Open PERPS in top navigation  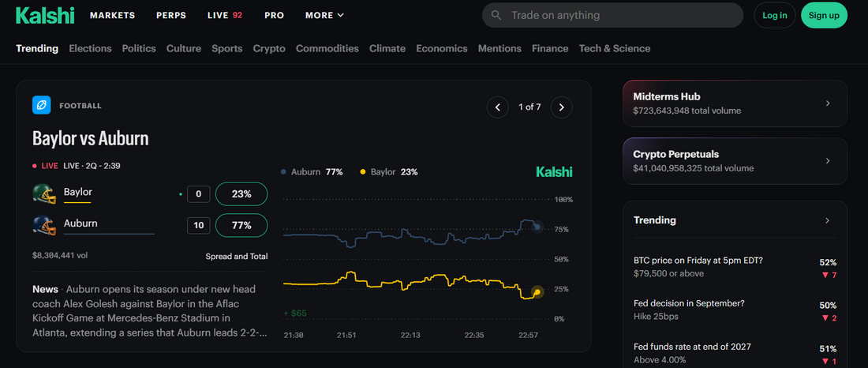pos(171,16)
